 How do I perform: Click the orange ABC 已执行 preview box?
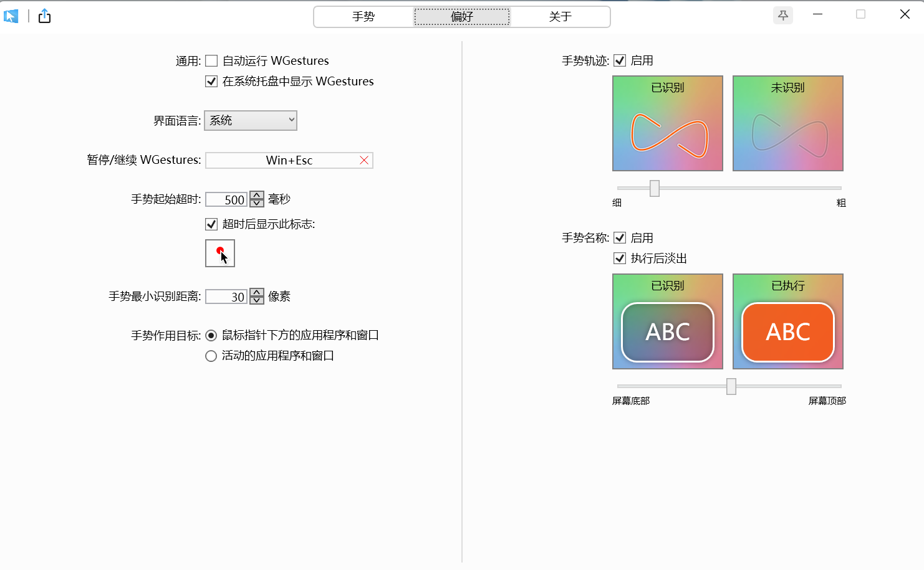[787, 332]
